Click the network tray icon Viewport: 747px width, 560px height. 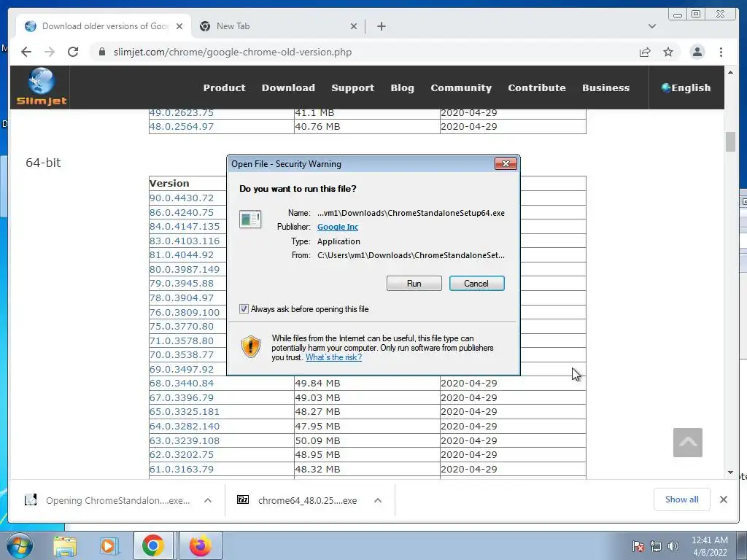(x=656, y=546)
